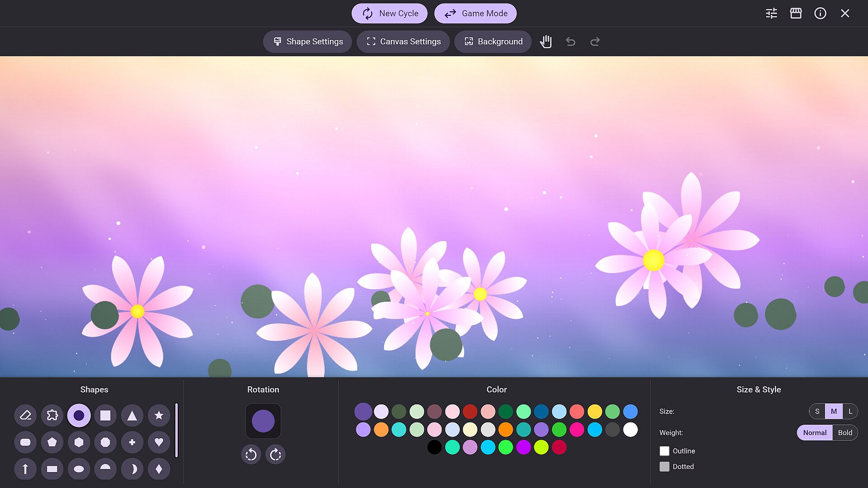The image size is (868, 488).
Task: Set weight to Bold
Action: (844, 432)
